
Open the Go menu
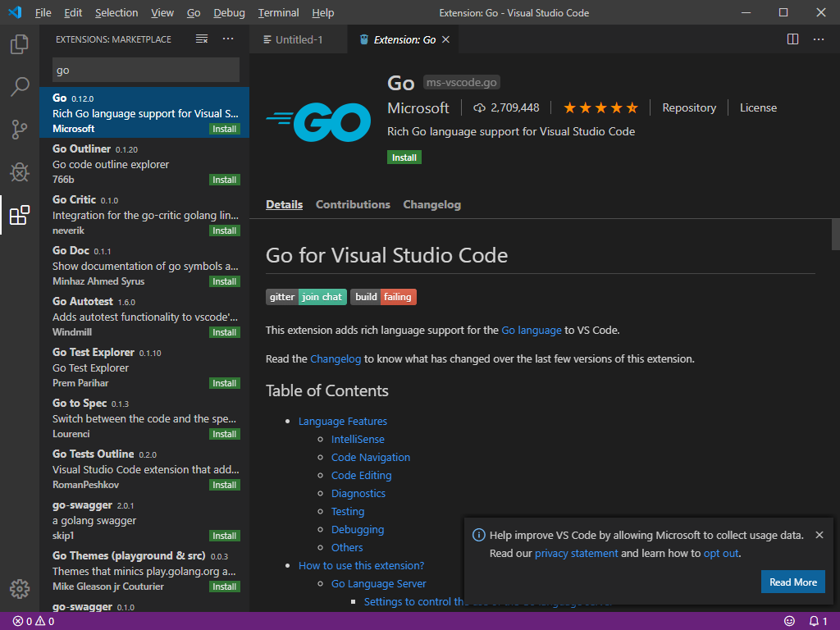click(194, 13)
